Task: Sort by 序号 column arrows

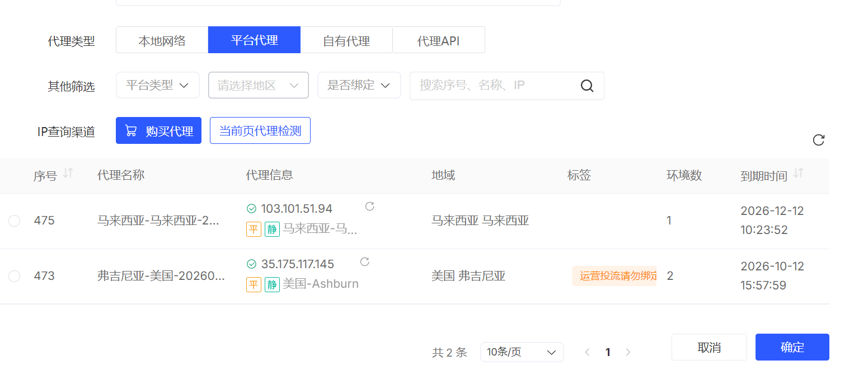Action: pos(68,174)
